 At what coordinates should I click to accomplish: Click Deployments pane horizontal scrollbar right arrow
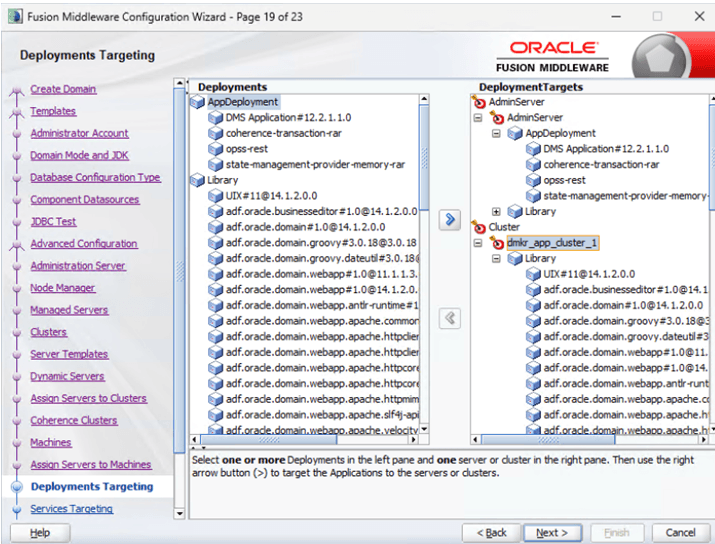click(x=413, y=440)
